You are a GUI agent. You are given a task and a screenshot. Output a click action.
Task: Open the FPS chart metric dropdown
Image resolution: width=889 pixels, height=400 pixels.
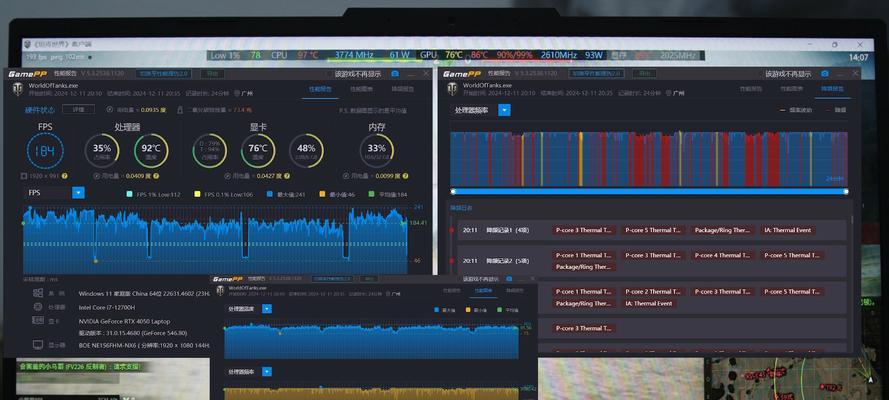click(x=79, y=193)
